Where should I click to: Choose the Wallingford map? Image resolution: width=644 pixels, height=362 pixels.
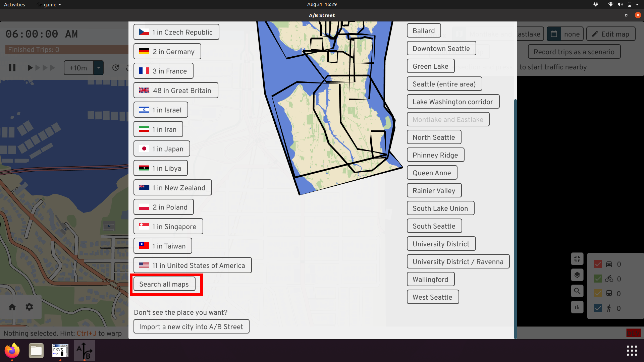click(430, 279)
